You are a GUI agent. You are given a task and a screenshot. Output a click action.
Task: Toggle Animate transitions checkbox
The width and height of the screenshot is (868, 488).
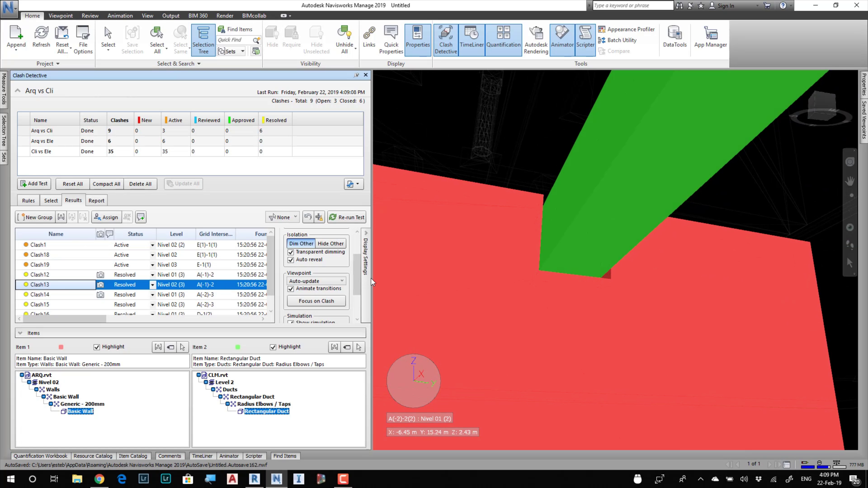tap(291, 289)
